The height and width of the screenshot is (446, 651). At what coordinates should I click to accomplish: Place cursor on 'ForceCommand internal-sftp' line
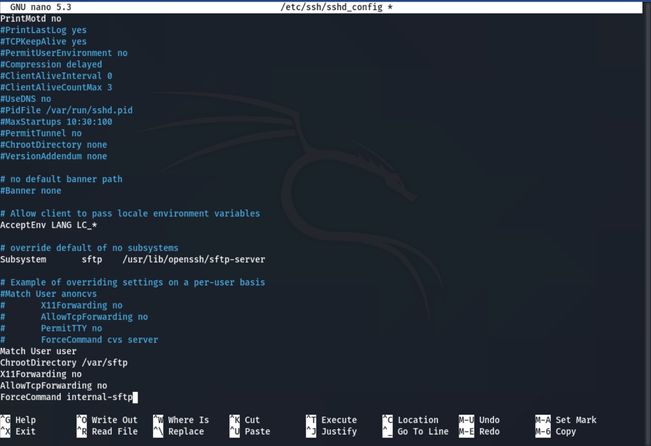coord(66,397)
